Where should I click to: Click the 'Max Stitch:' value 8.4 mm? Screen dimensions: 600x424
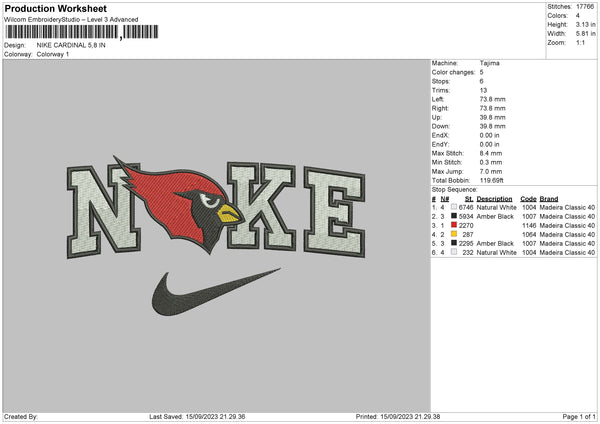point(491,153)
